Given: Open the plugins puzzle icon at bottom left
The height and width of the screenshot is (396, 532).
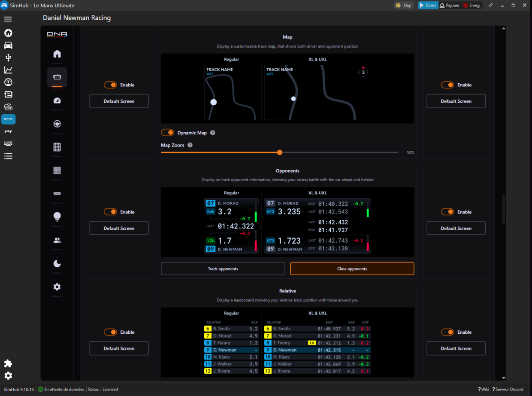Looking at the screenshot, I should click(x=8, y=364).
